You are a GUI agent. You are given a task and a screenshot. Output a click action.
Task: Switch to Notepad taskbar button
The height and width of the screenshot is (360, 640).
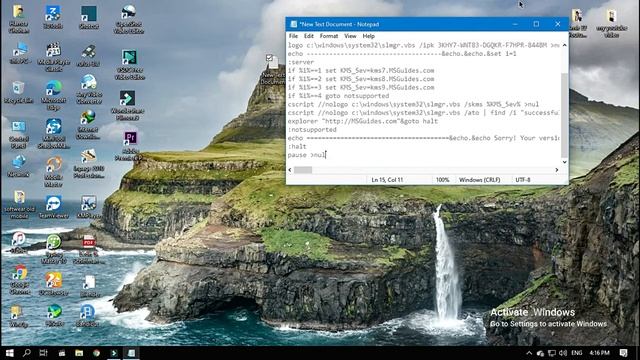tap(131, 353)
